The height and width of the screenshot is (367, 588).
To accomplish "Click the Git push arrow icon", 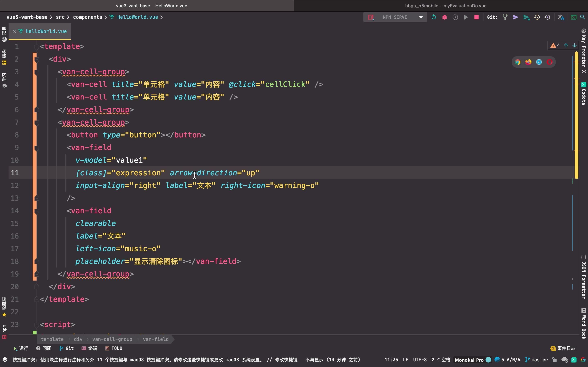I will 515,17.
